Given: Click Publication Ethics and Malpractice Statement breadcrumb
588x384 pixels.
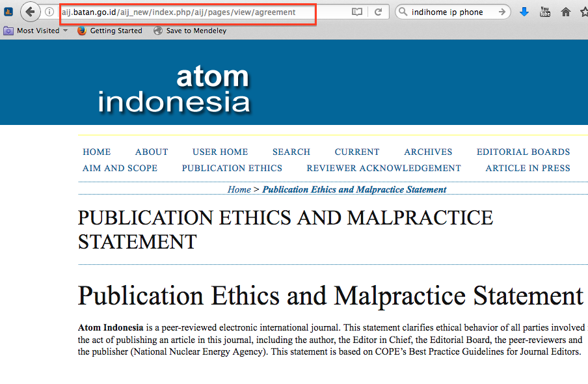Looking at the screenshot, I should [x=354, y=189].
